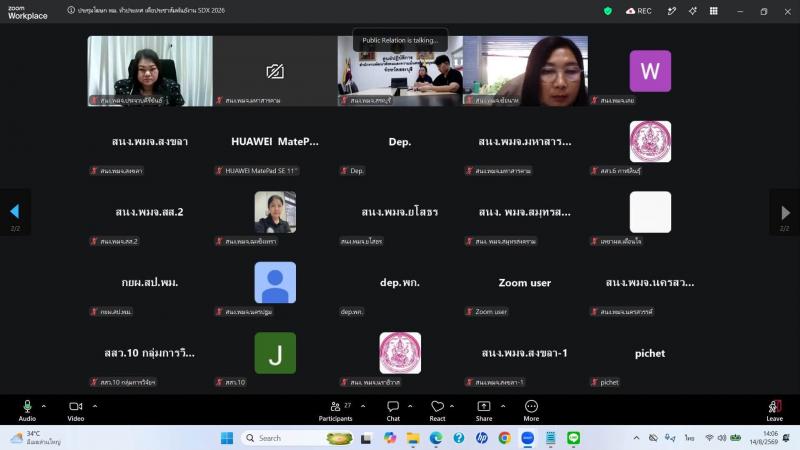This screenshot has height=450, width=800.
Task: Open Microsoft Edge from the taskbar
Action: coord(436,438)
